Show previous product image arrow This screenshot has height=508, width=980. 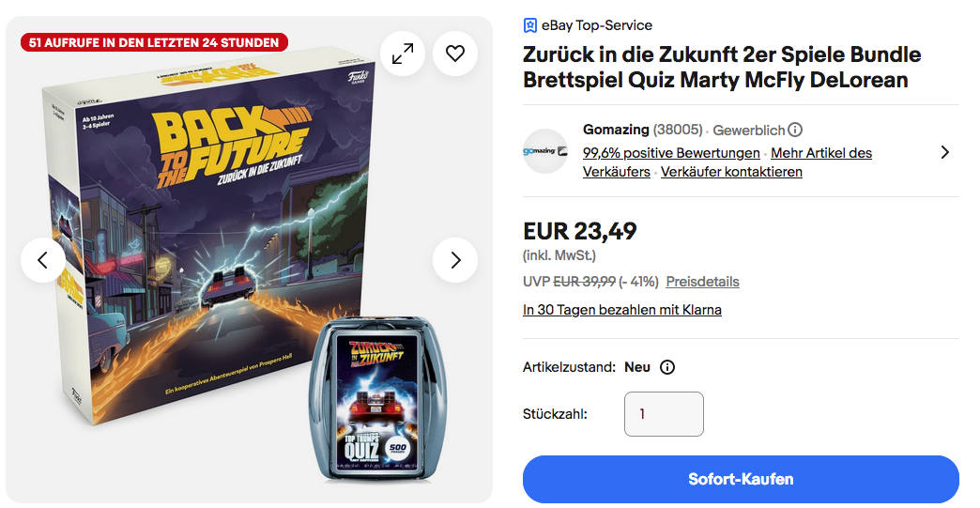coord(42,260)
